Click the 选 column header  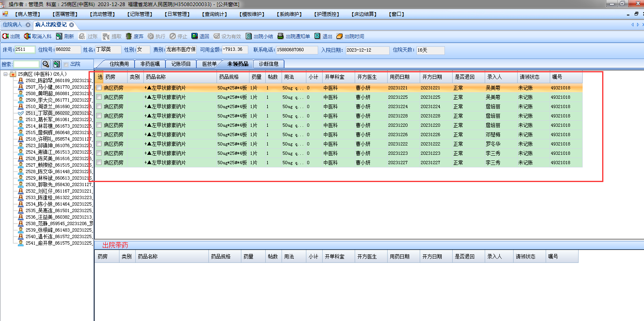click(100, 77)
